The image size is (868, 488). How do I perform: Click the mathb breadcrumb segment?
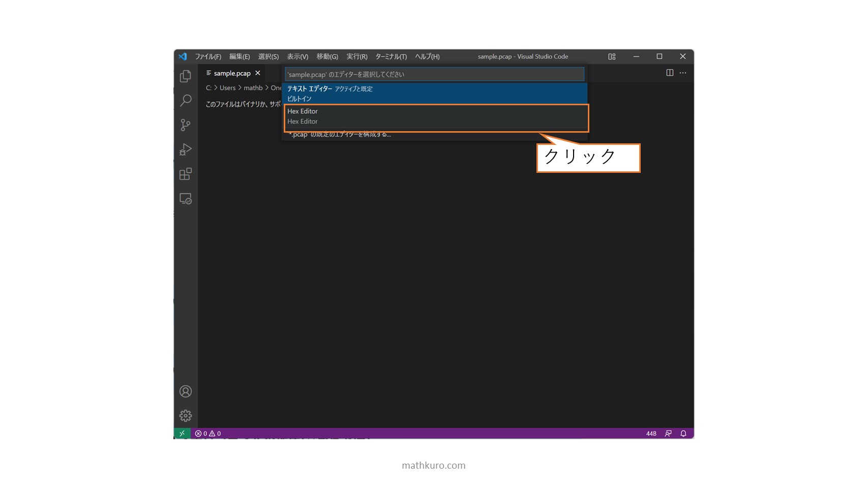tap(253, 88)
